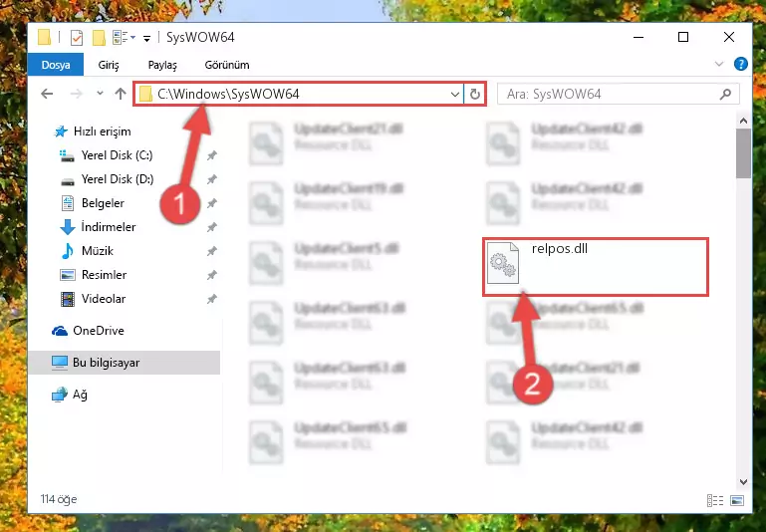Click pin icon next to Yerel Disk (D:)

[211, 179]
